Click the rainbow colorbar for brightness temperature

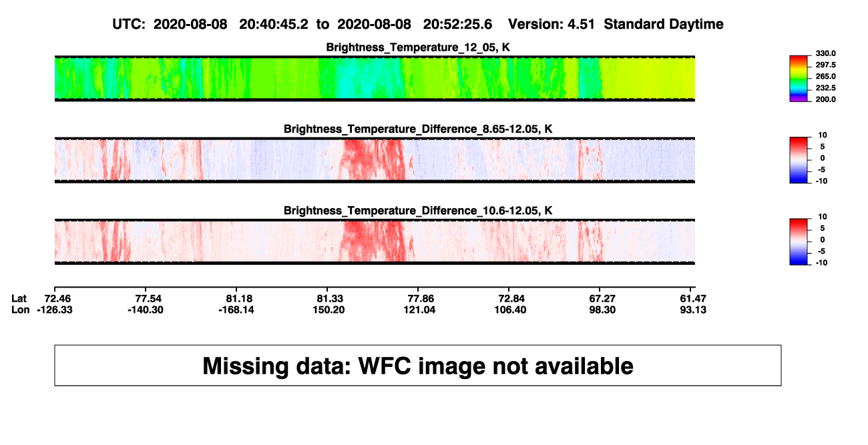pyautogui.click(x=799, y=79)
